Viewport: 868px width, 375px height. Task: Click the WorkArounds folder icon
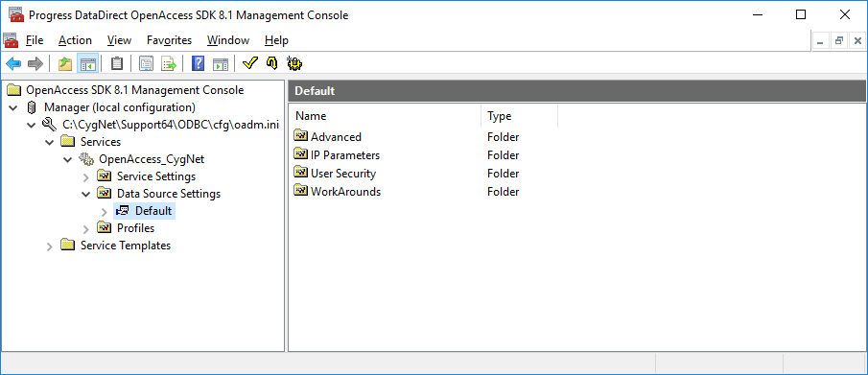pyautogui.click(x=300, y=191)
